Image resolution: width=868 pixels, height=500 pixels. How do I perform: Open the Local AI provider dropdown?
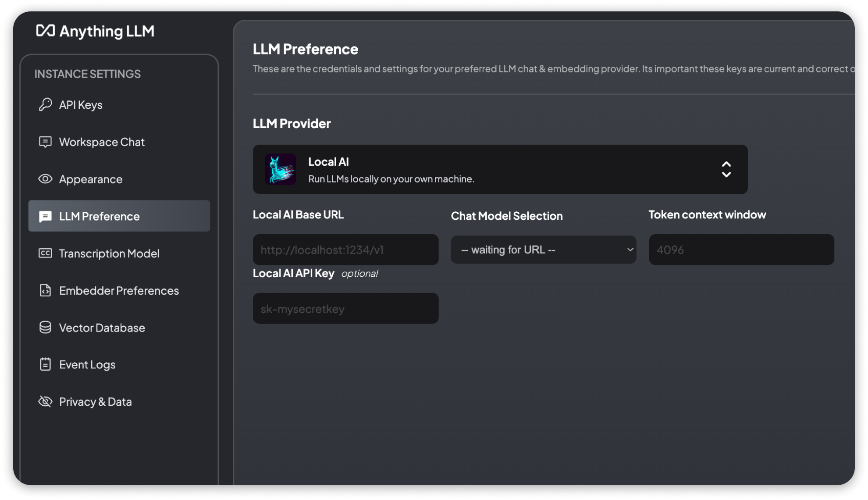coord(500,169)
